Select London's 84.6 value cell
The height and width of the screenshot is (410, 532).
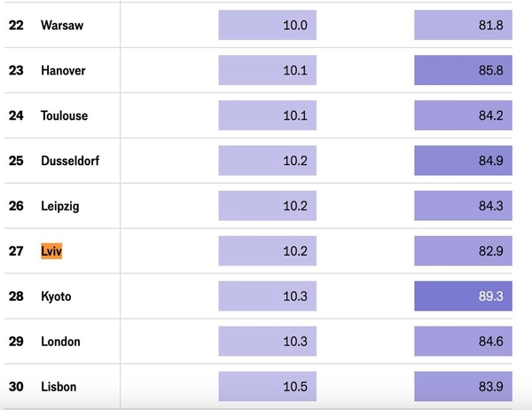463,341
